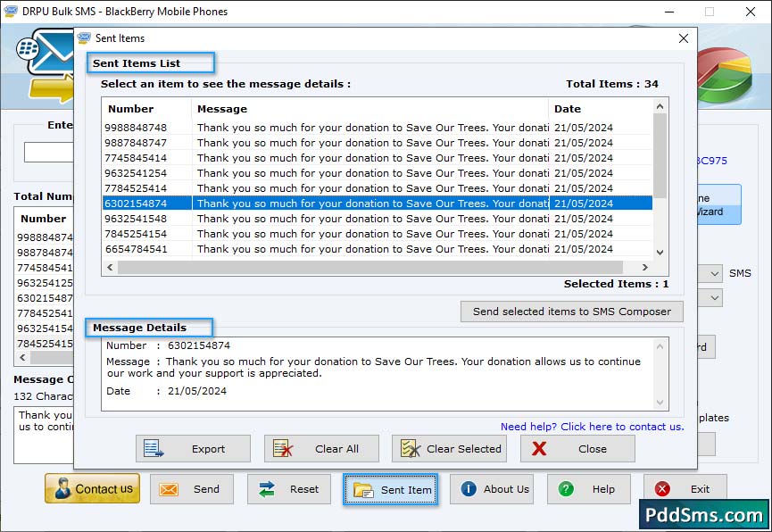
Task: Select the row with number 9988848748
Action: click(378, 128)
